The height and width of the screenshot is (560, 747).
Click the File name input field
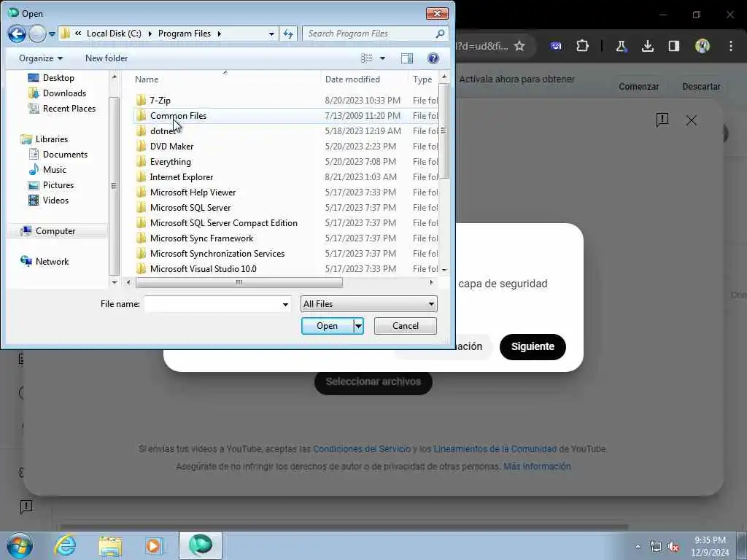pos(212,304)
